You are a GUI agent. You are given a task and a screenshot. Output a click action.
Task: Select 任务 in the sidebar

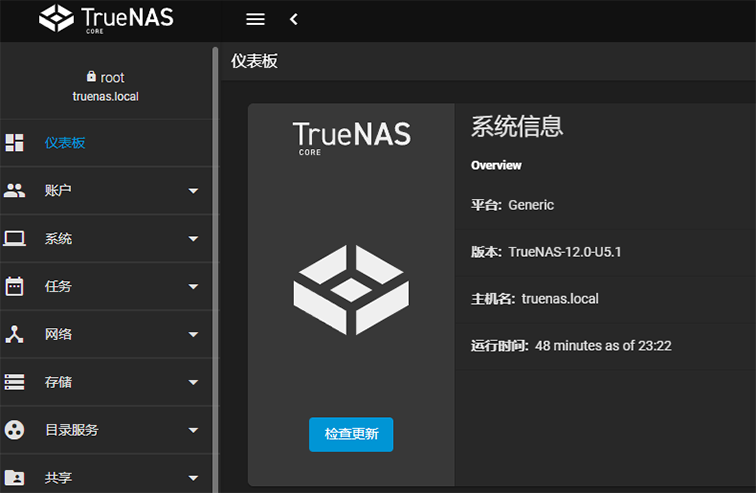pos(106,286)
